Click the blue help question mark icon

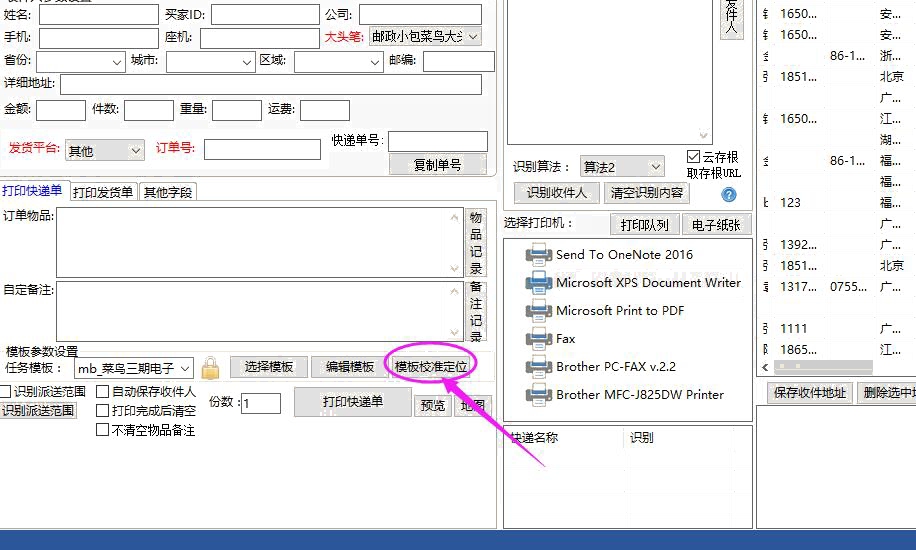(729, 195)
